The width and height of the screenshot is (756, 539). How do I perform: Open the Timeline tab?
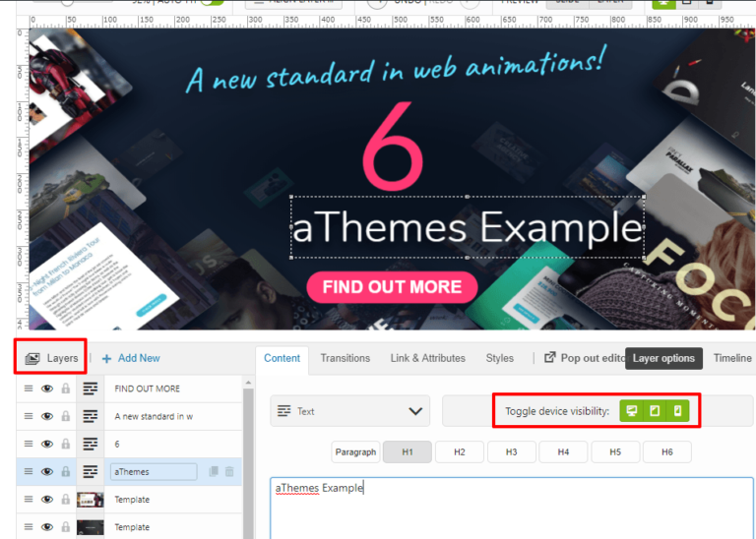732,358
